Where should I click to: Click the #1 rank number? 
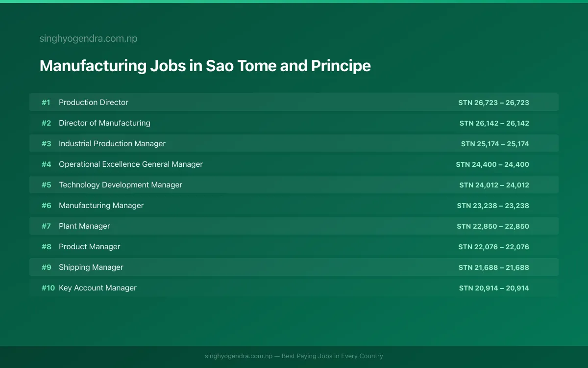46,103
